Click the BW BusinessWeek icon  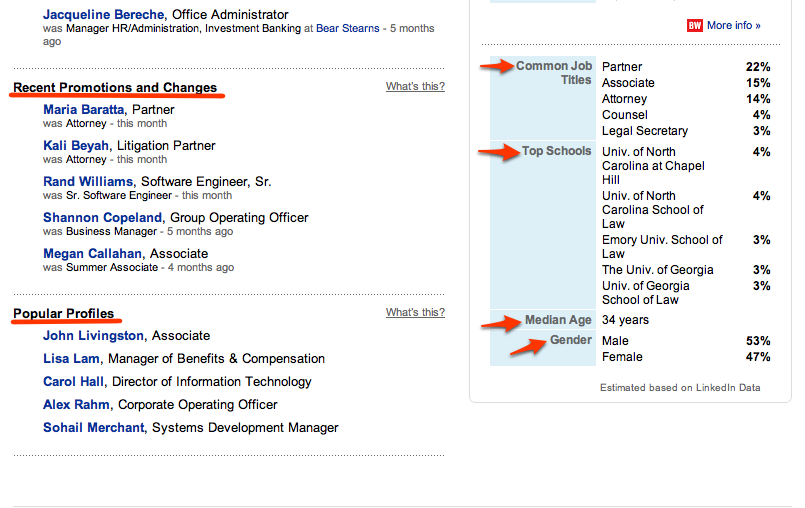click(x=695, y=25)
